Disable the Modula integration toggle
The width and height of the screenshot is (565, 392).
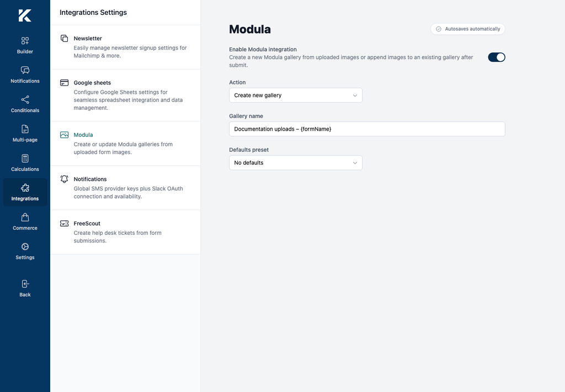[x=497, y=57]
